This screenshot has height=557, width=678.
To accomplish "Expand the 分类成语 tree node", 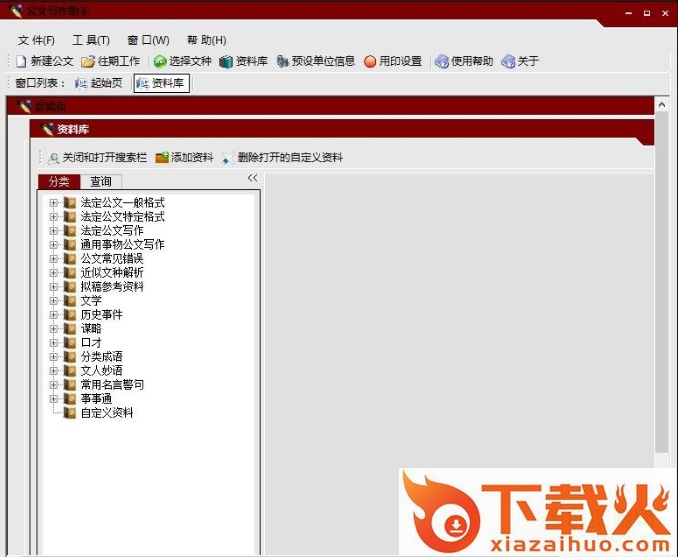I will coord(54,357).
